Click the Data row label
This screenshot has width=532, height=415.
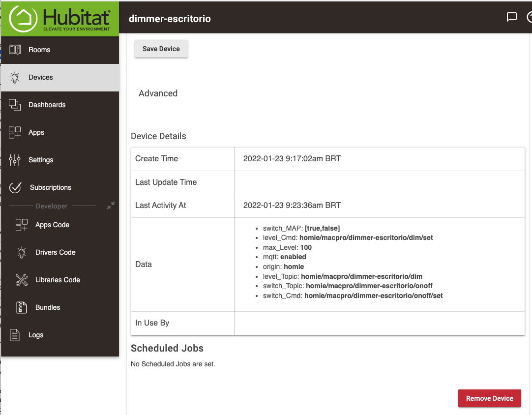144,265
